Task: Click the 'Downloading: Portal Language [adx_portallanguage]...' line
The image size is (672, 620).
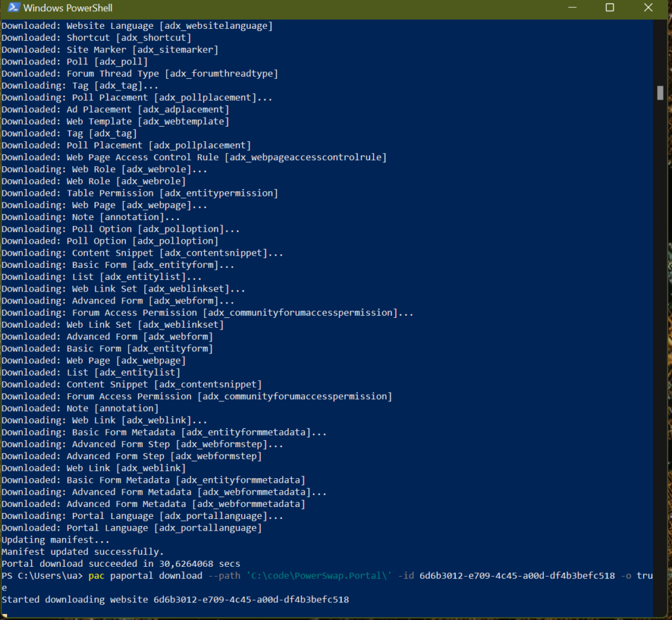Action: coord(142,516)
